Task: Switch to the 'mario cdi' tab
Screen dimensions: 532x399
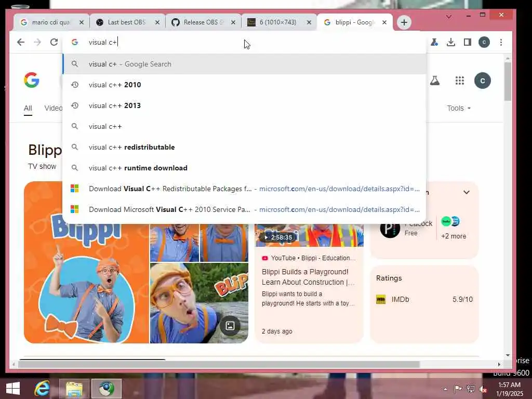Action: point(51,22)
